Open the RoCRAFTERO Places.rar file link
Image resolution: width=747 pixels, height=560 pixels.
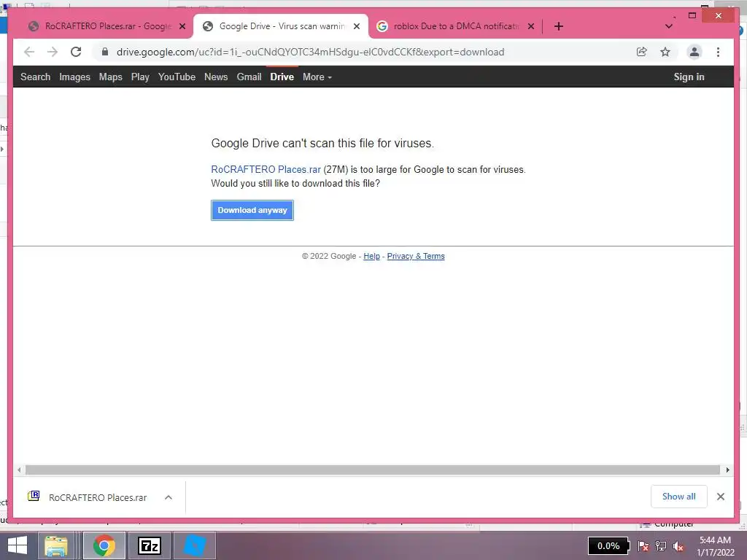point(266,169)
